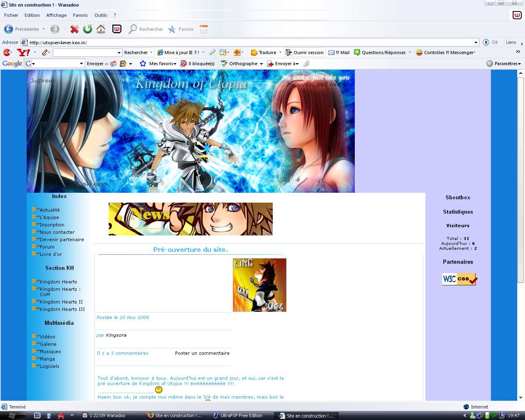Expand the Questions/Réponses dropdown
Screen dimensions: 525x420
coord(410,52)
